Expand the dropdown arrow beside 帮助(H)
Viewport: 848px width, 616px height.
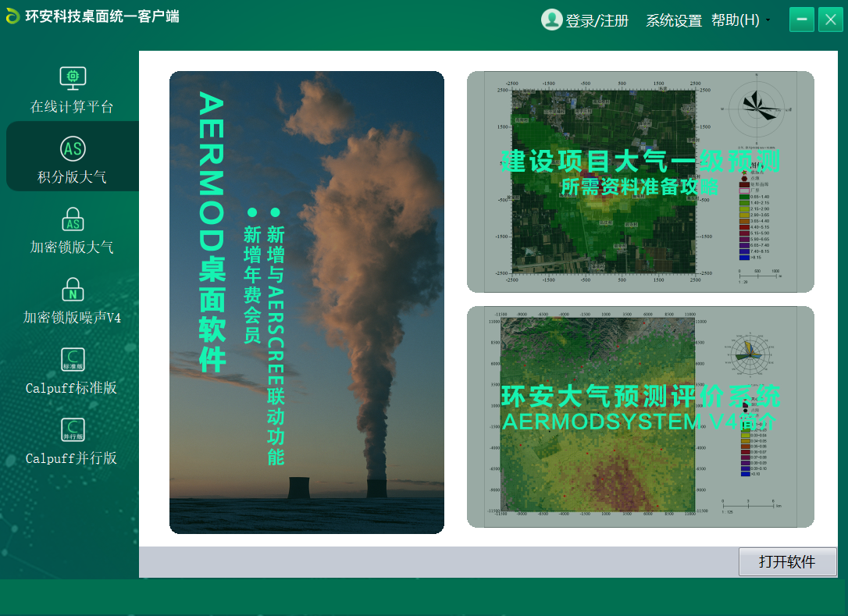(768, 20)
